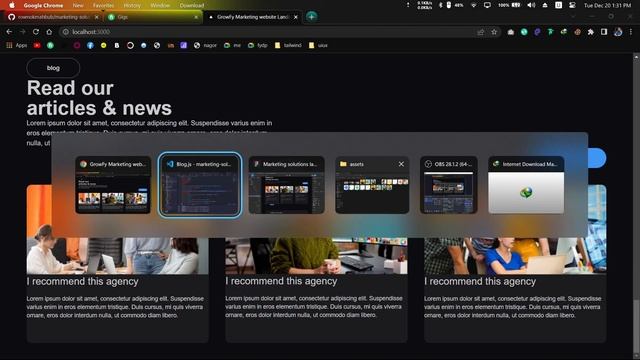Open the white B bookmark
The width and height of the screenshot is (640, 360).
(x=117, y=45)
